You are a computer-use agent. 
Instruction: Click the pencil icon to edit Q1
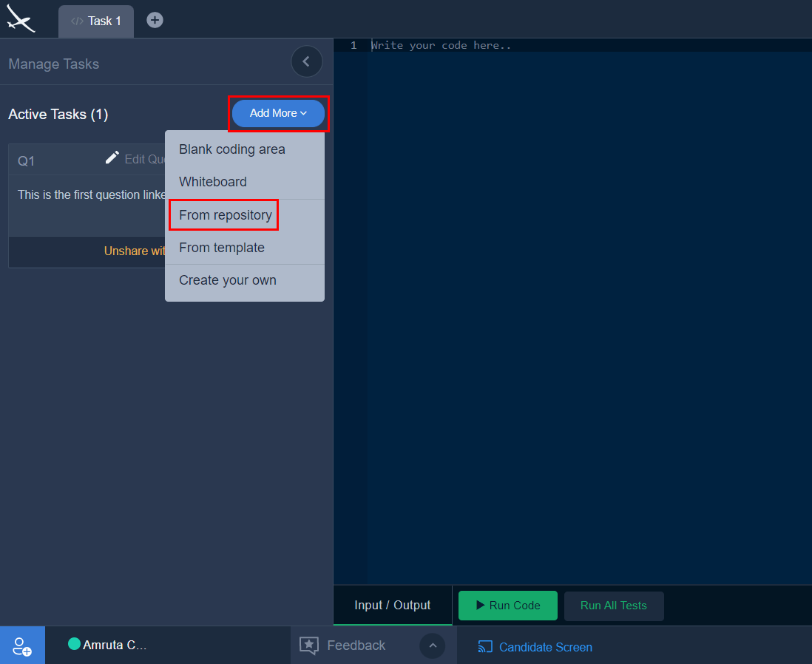pos(112,157)
